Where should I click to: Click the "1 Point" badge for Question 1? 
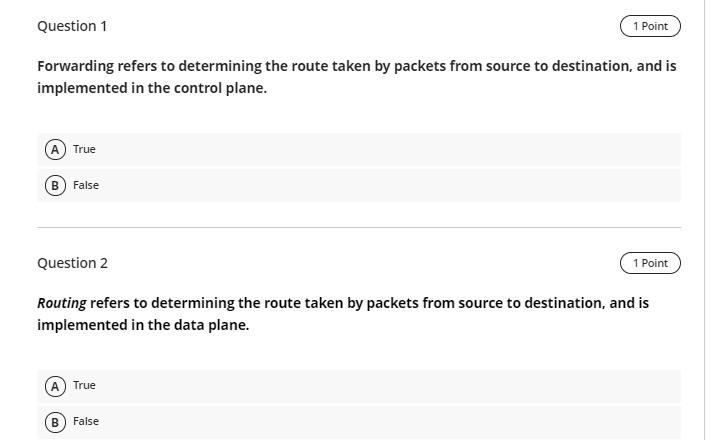tap(650, 26)
